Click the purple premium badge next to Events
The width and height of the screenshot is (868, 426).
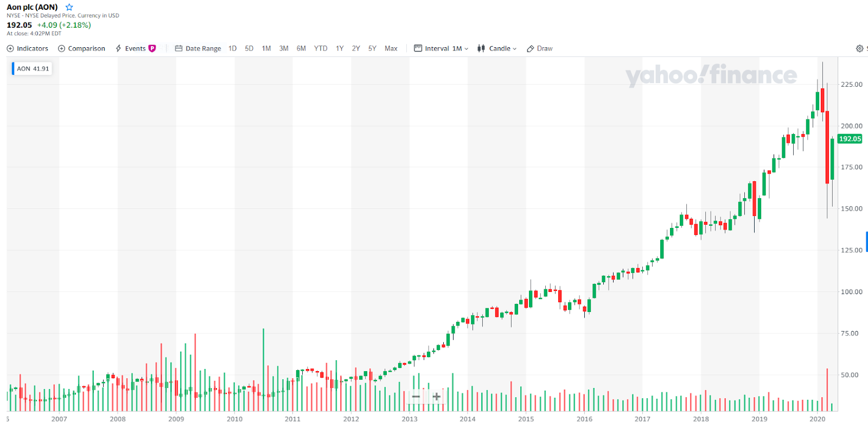[x=152, y=48]
